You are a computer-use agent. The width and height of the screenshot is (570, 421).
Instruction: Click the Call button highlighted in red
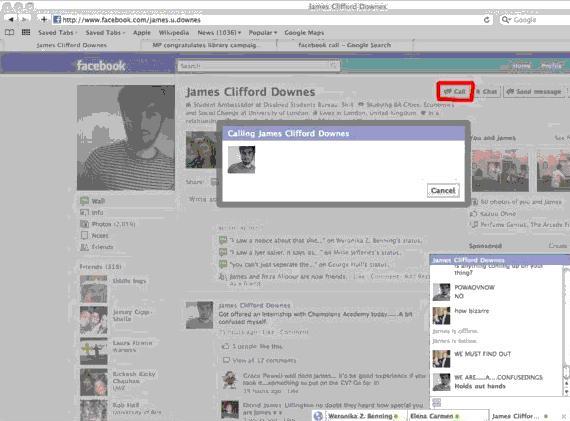point(455,92)
